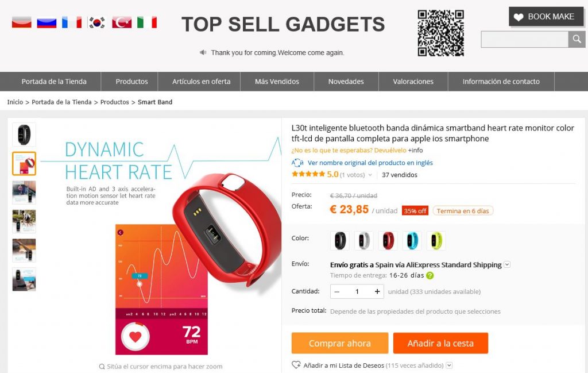The height and width of the screenshot is (373, 588).
Task: Expand the wish list dropdown arrow
Action: 449,365
